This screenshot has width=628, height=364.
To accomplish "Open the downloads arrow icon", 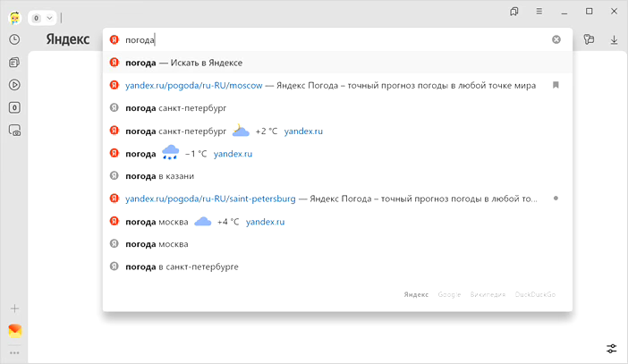I will (615, 39).
